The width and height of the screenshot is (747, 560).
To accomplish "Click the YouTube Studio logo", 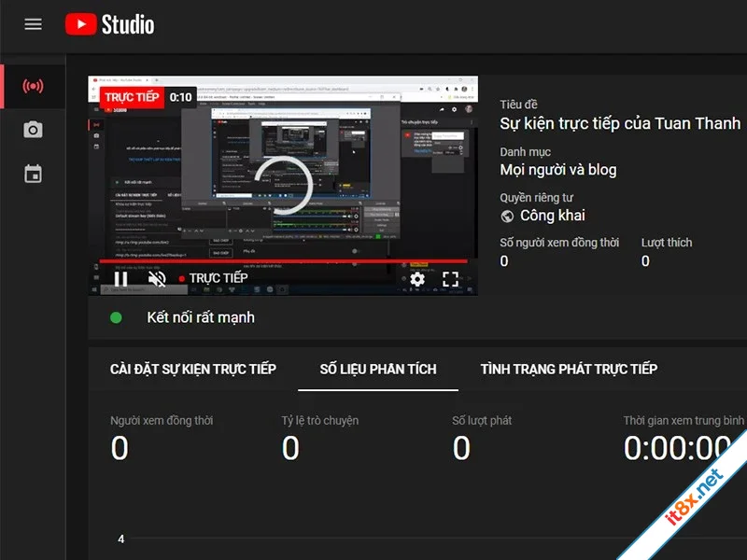I will [x=109, y=24].
